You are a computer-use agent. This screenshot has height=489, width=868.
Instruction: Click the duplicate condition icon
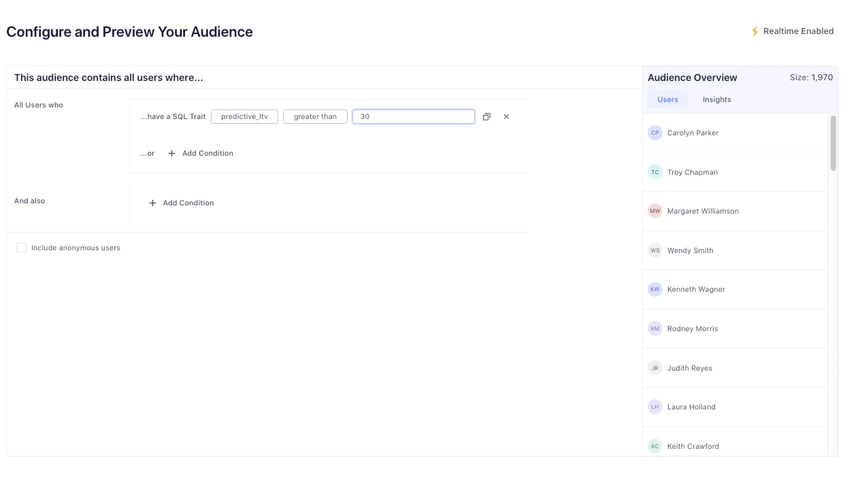(x=486, y=116)
